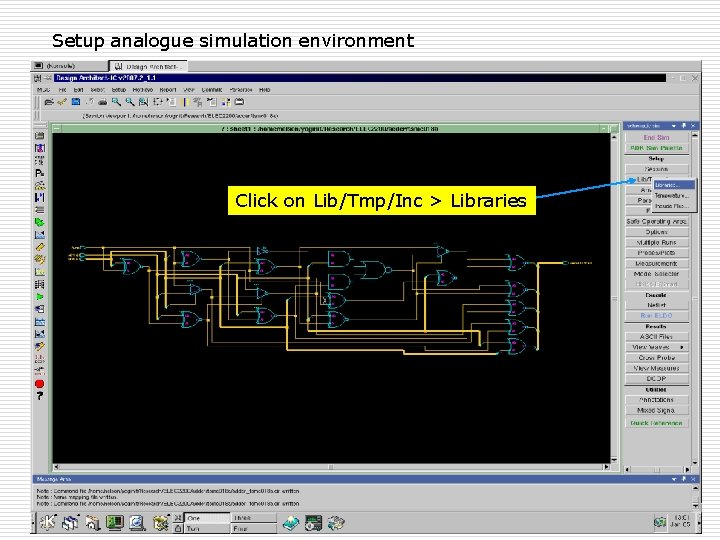Click the first magnifier zoom icon
Screen dimensions: 720x540
(x=117, y=102)
